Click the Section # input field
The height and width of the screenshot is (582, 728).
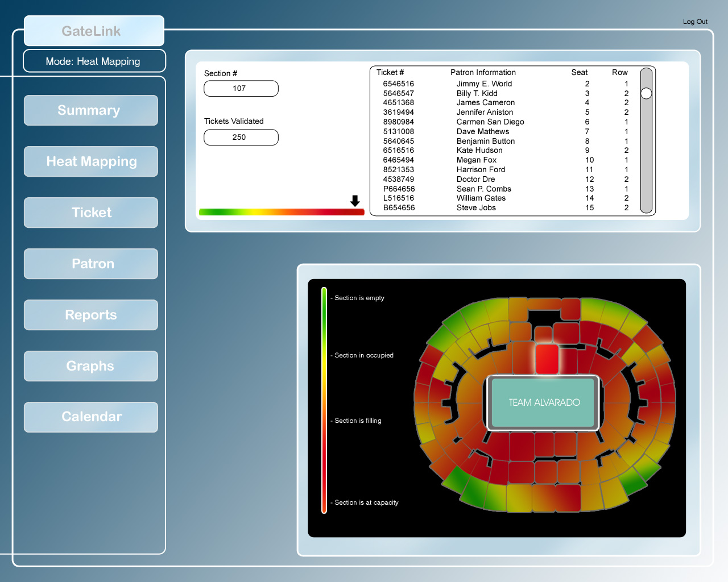click(x=241, y=89)
